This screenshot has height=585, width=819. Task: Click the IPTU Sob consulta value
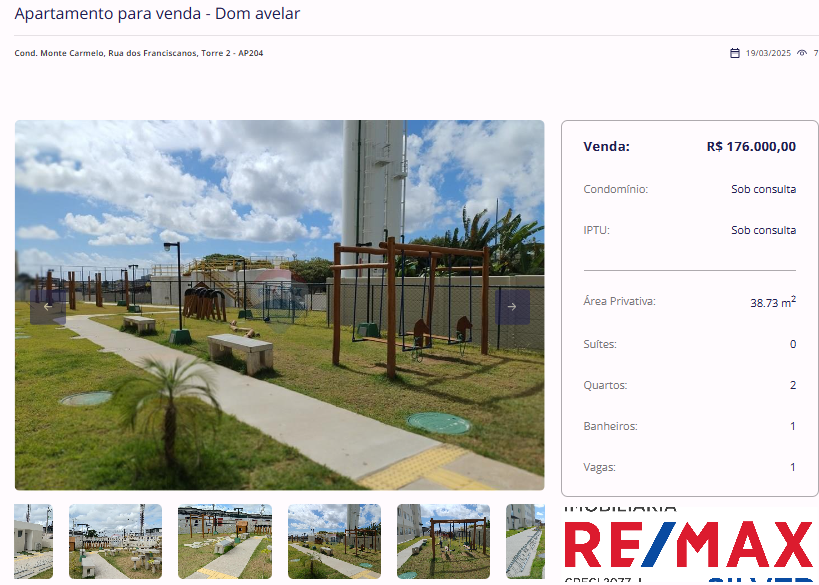click(763, 230)
